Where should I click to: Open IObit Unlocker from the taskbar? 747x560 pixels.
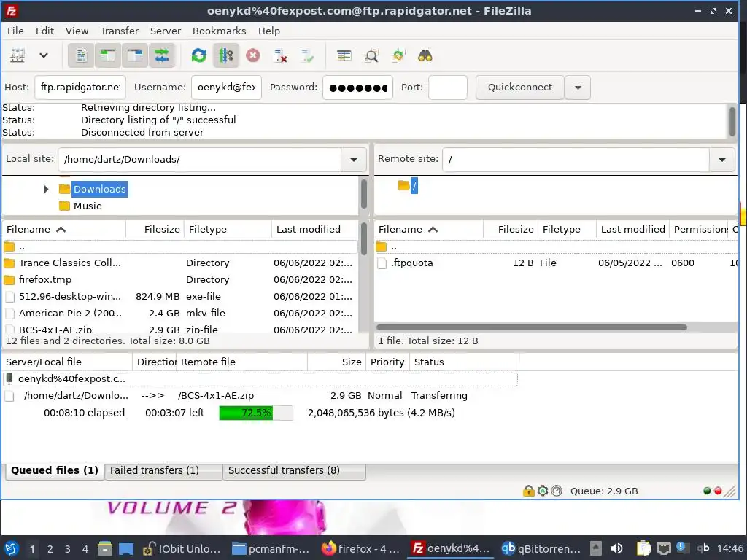click(x=182, y=548)
